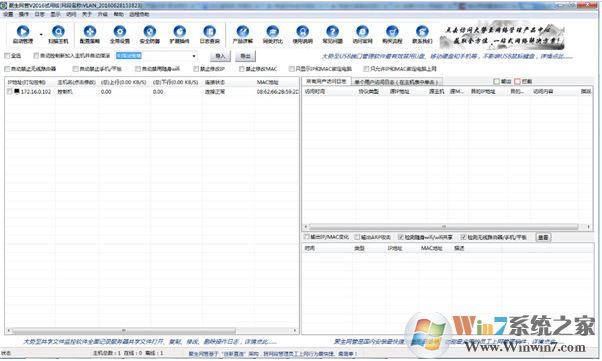
Task: Click the 启动管理 (start management) play icon
Action: pos(23,31)
